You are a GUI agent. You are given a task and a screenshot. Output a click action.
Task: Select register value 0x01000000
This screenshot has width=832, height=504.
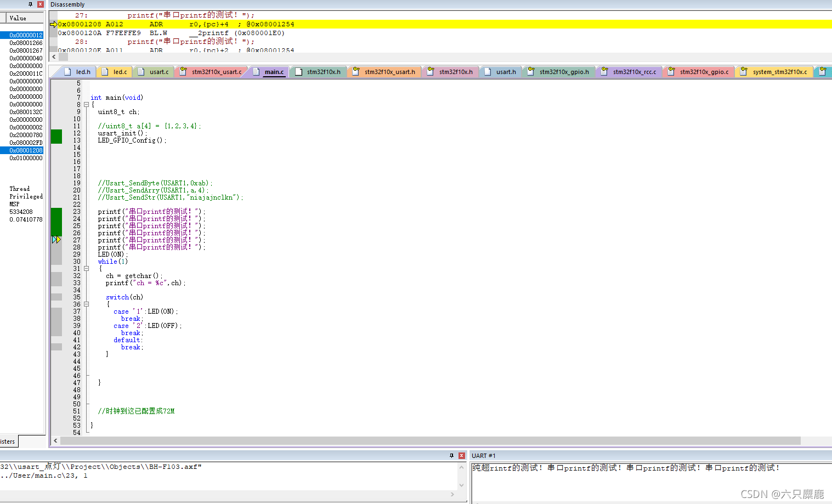pos(26,158)
